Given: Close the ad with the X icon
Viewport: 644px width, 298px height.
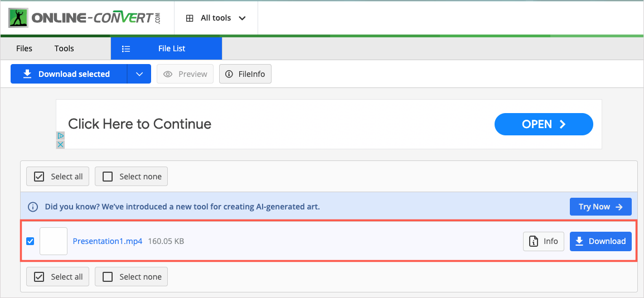Looking at the screenshot, I should [x=60, y=144].
